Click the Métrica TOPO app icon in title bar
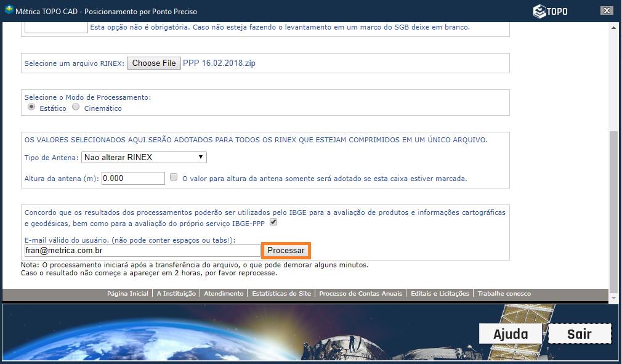This screenshot has width=622, height=364. point(9,10)
